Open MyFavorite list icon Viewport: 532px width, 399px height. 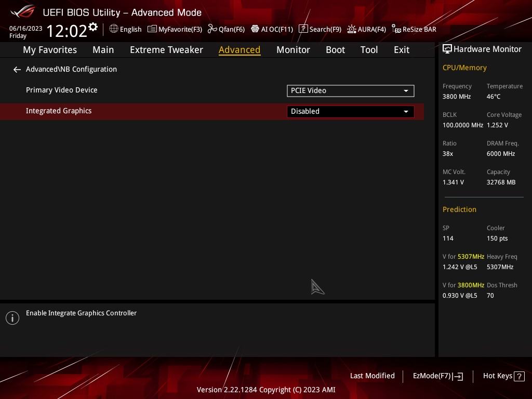152,29
